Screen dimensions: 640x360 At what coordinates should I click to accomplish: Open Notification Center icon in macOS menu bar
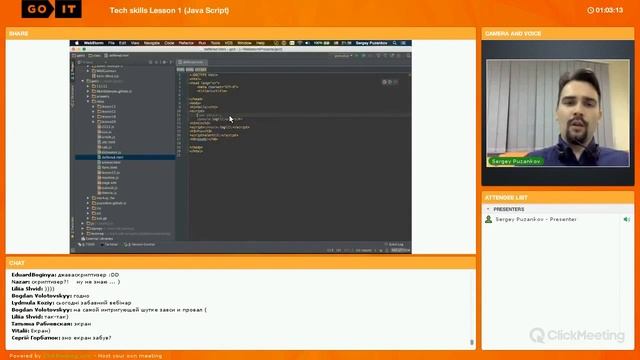click(x=404, y=43)
